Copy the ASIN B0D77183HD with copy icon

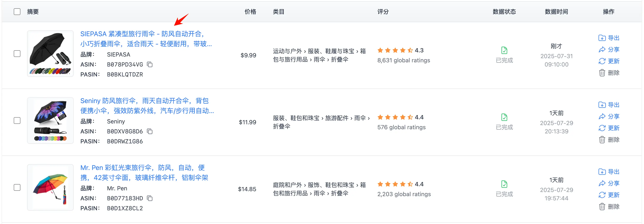click(149, 198)
